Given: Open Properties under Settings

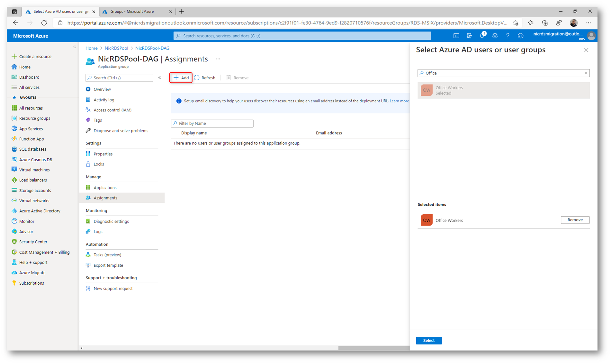Looking at the screenshot, I should pos(103,154).
